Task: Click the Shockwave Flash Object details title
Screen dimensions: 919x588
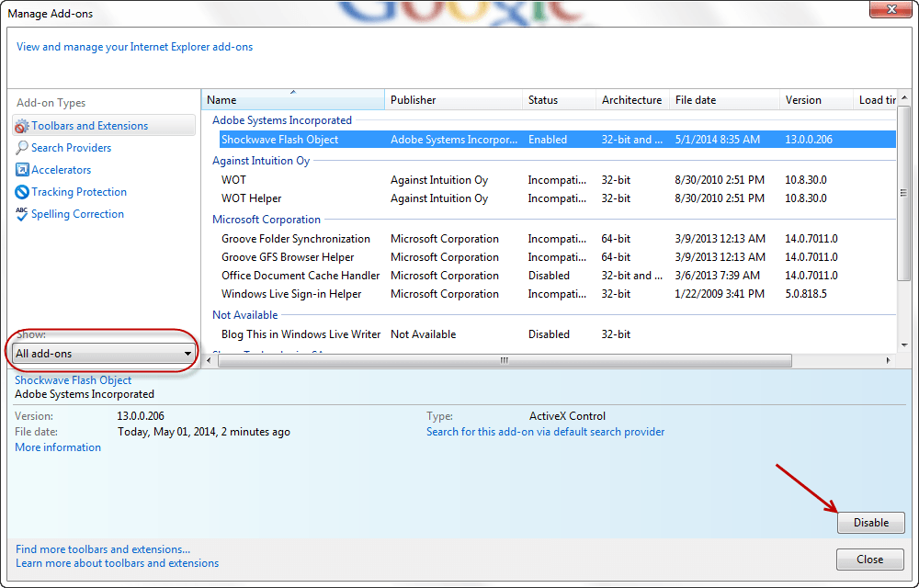Action: click(x=73, y=380)
